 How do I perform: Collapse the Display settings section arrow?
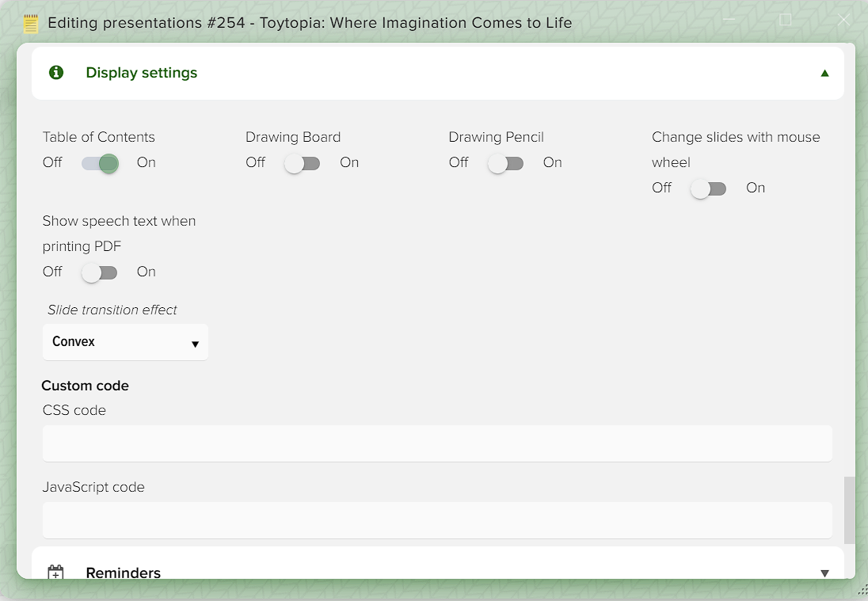coord(824,73)
